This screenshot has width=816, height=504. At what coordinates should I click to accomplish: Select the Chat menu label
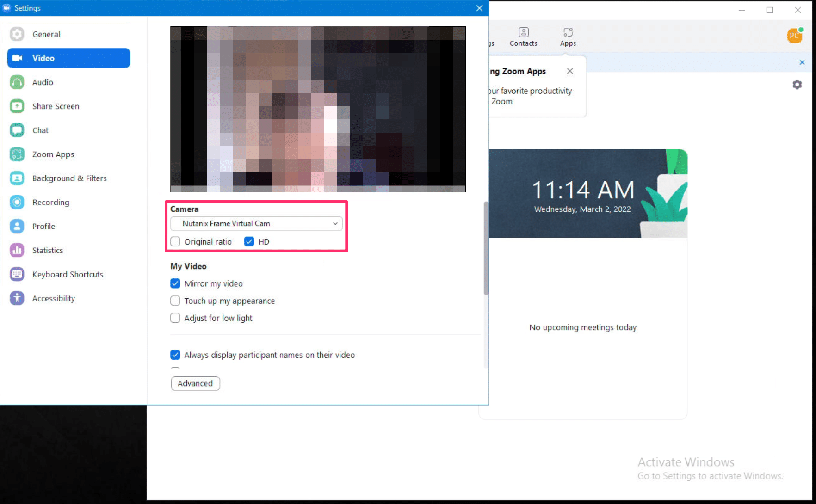pos(40,130)
